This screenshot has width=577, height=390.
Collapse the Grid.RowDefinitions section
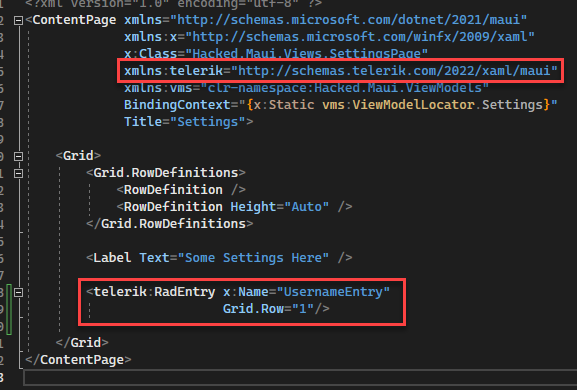(x=18, y=173)
